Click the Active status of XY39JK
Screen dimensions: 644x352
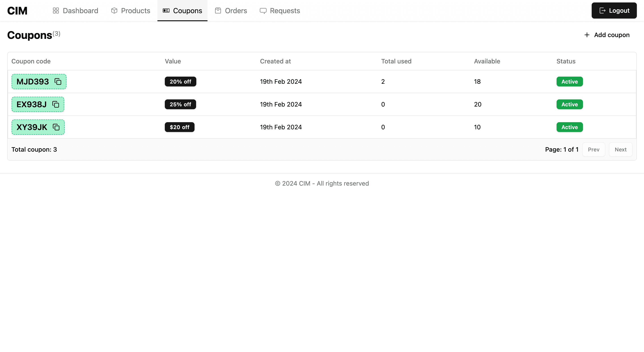570,127
